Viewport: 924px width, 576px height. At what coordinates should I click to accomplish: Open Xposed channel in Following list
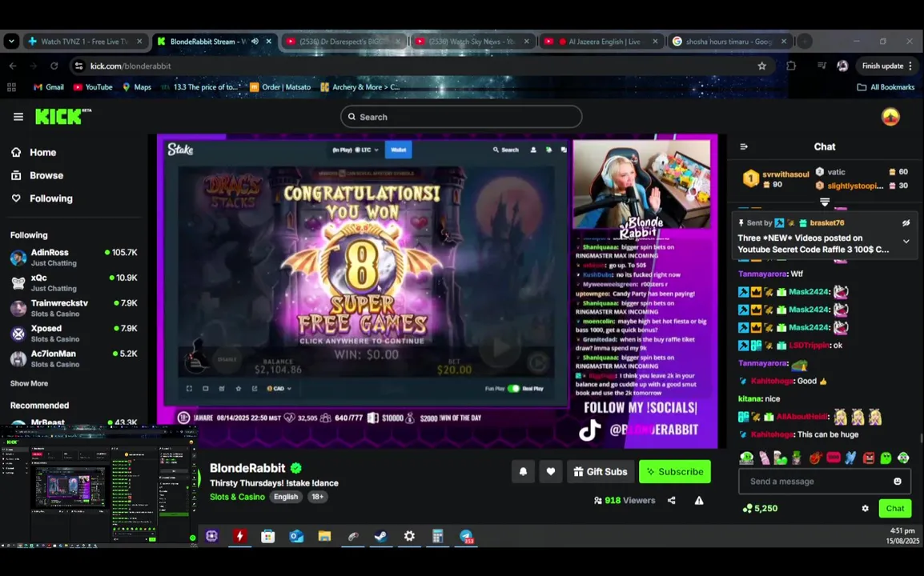(x=74, y=334)
